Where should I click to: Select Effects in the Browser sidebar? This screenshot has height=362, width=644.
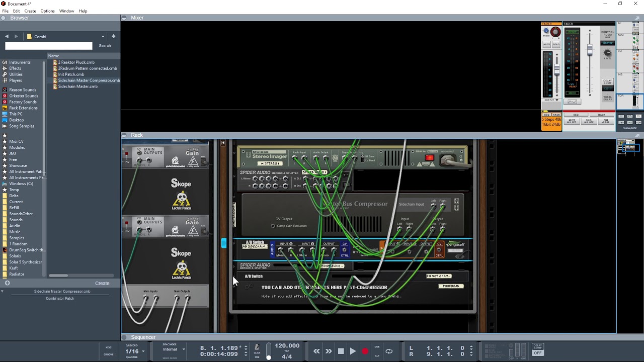pos(15,68)
